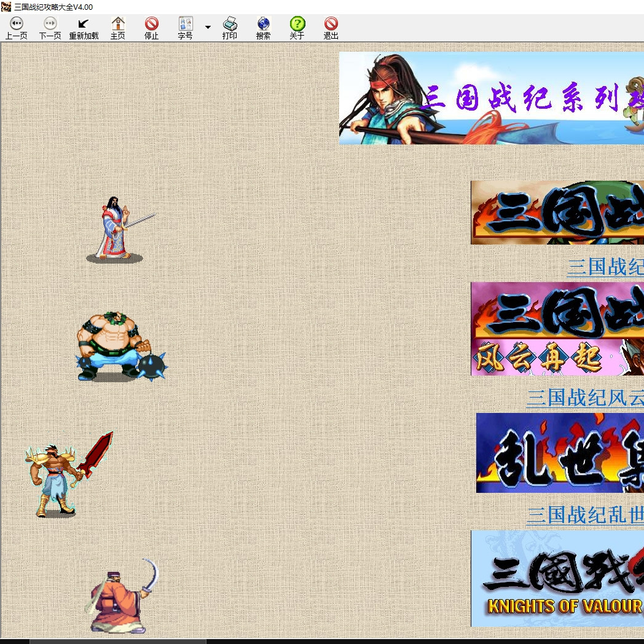644x644 pixels.
Task: Click the warrior with red greatsword
Action: click(x=69, y=474)
